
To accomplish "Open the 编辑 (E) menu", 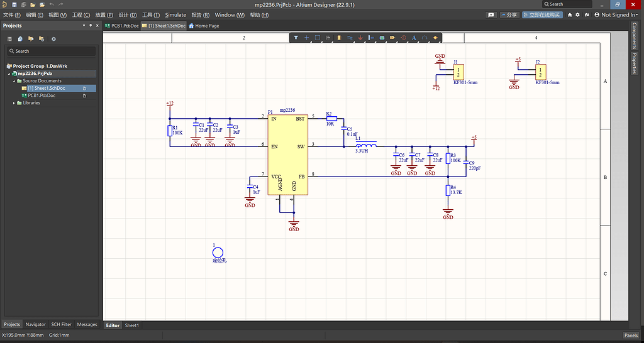I will [35, 15].
